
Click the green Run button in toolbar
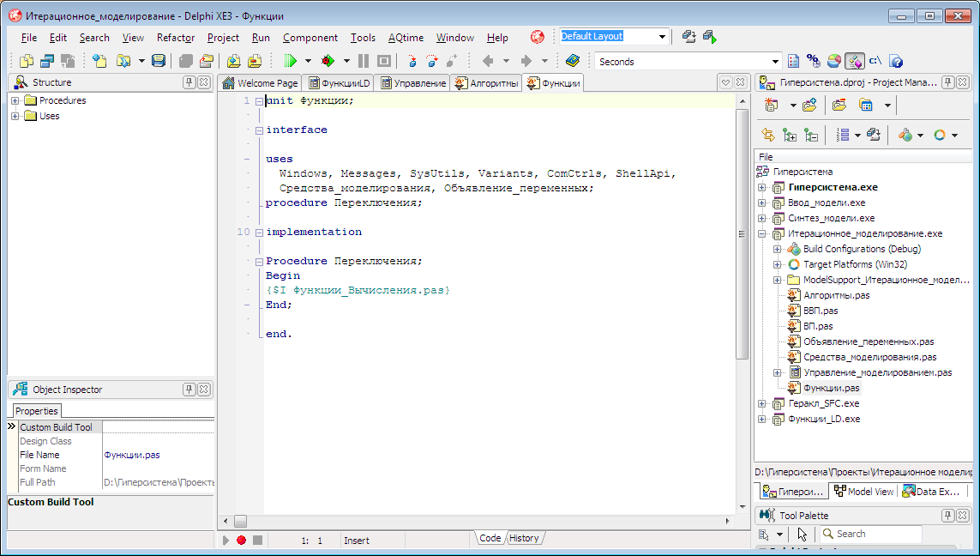[x=290, y=61]
